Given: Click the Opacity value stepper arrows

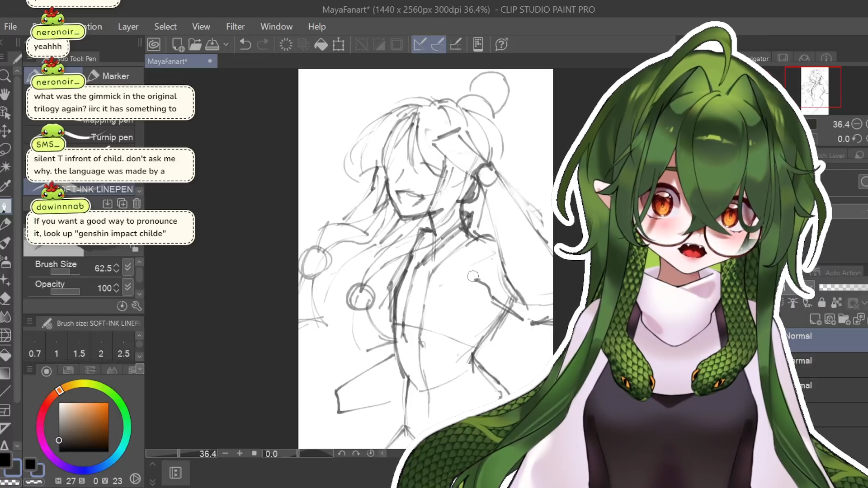Looking at the screenshot, I should [x=117, y=288].
